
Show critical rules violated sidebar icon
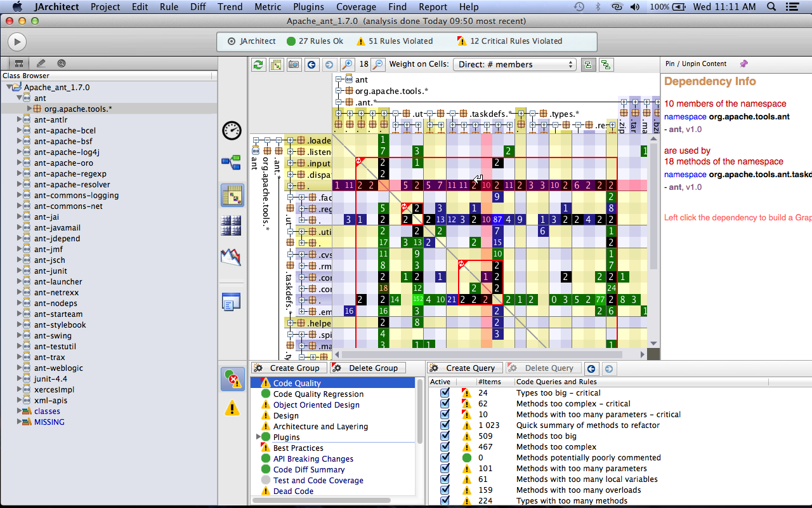(x=232, y=379)
